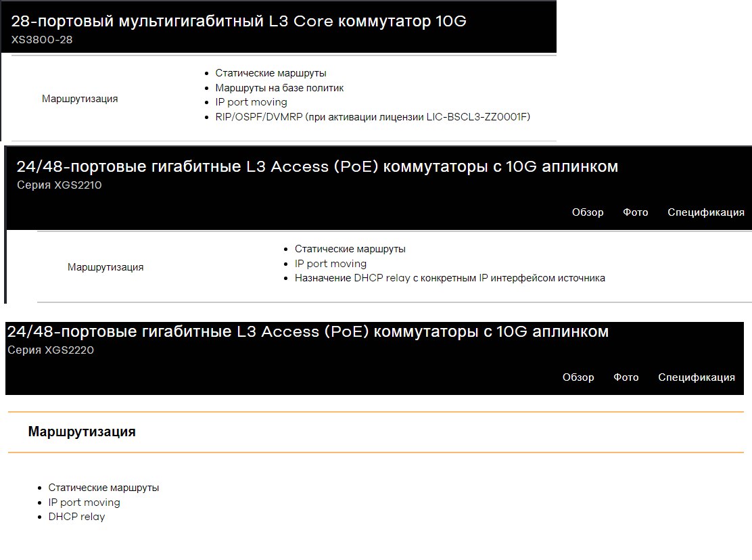
Task: Click the 28-портовый мультигигабитный L3 Core title
Action: tap(238, 21)
